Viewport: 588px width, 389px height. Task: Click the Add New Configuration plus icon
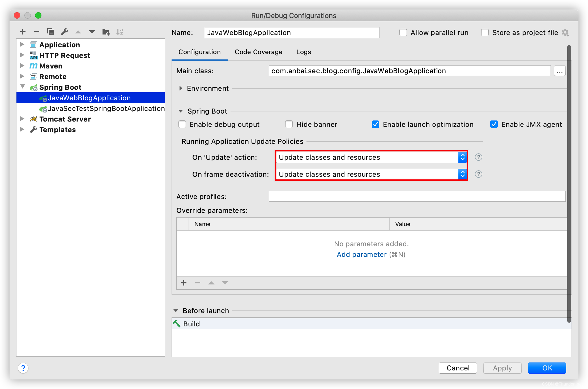[23, 32]
